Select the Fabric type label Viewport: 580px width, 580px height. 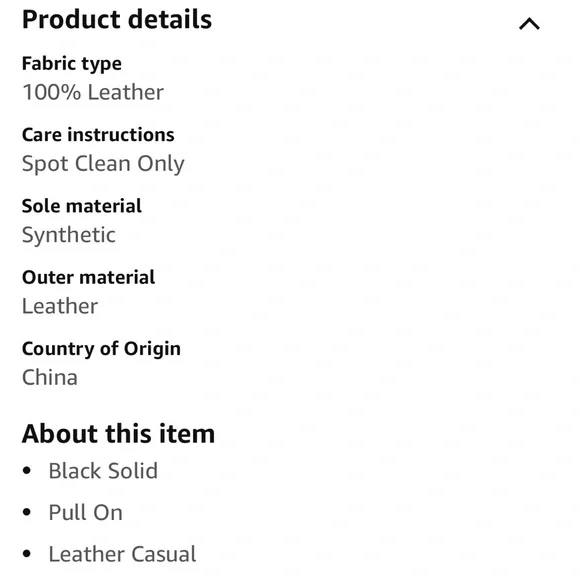(x=72, y=64)
